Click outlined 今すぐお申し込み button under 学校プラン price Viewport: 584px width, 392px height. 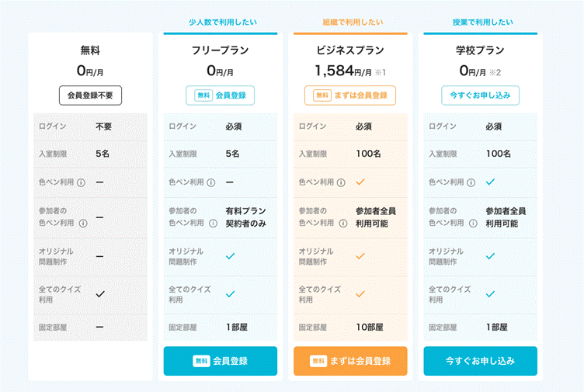click(x=480, y=95)
